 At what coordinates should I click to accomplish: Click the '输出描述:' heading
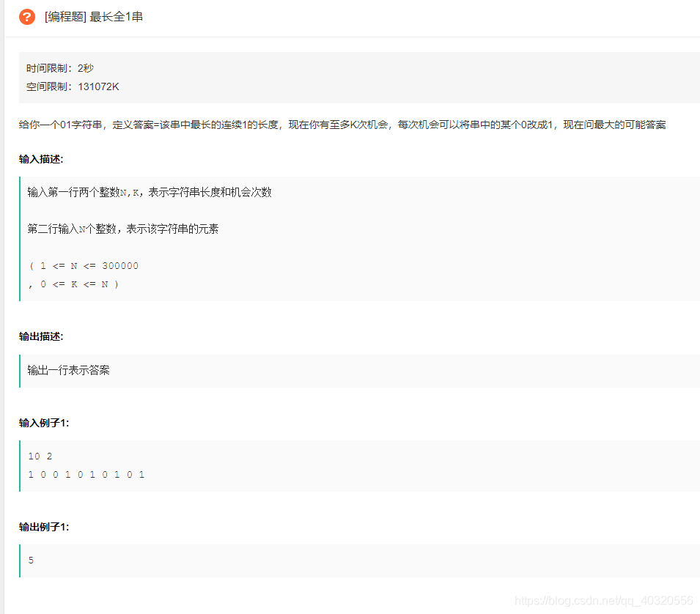tap(41, 336)
